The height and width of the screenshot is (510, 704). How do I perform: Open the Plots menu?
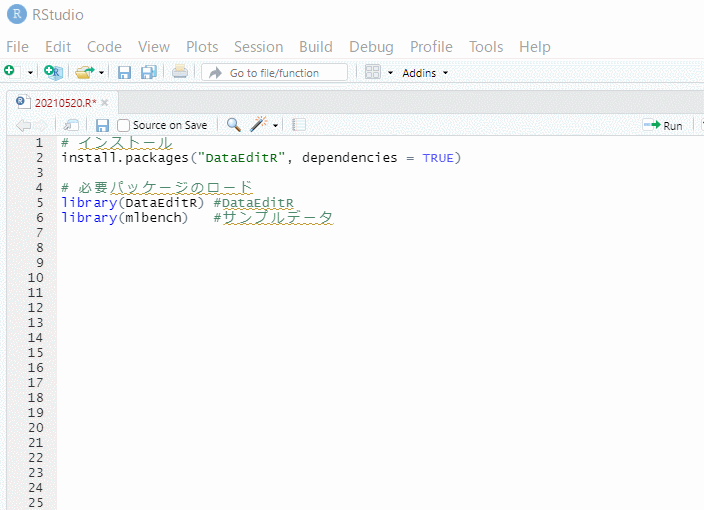pos(201,47)
